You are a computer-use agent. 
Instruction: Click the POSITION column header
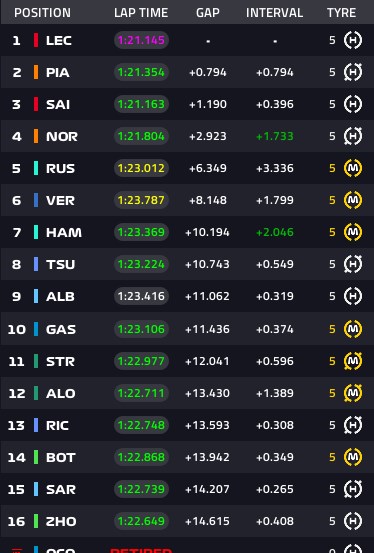point(42,13)
